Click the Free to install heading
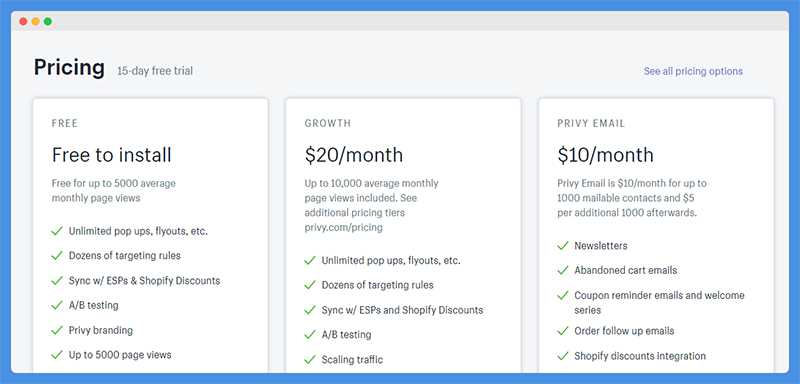The image size is (800, 384). point(111,155)
